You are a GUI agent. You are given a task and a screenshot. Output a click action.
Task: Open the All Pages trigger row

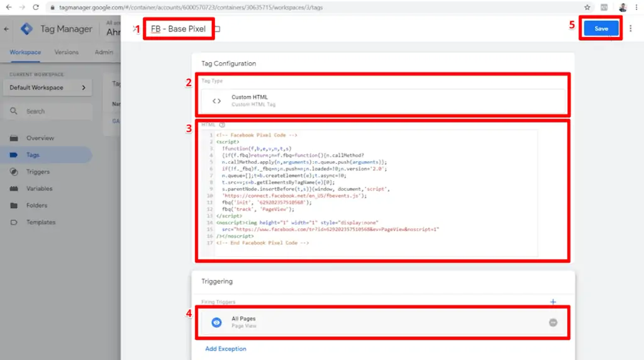point(383,323)
